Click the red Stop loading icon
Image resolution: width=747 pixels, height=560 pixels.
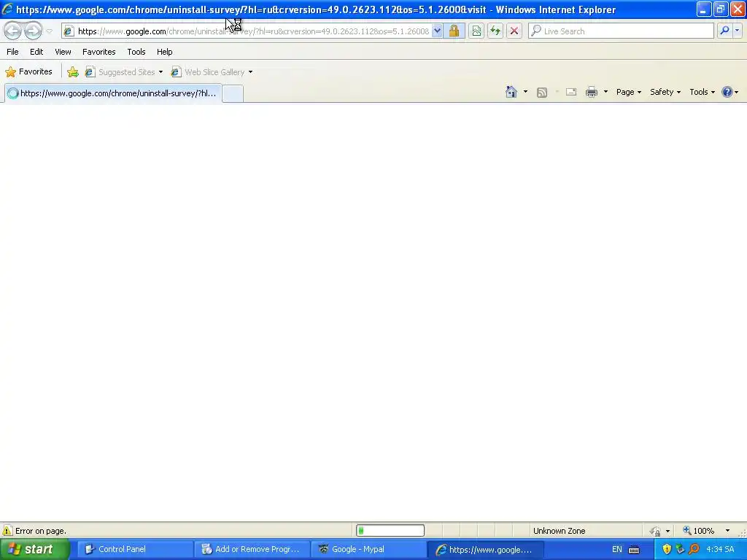(514, 31)
